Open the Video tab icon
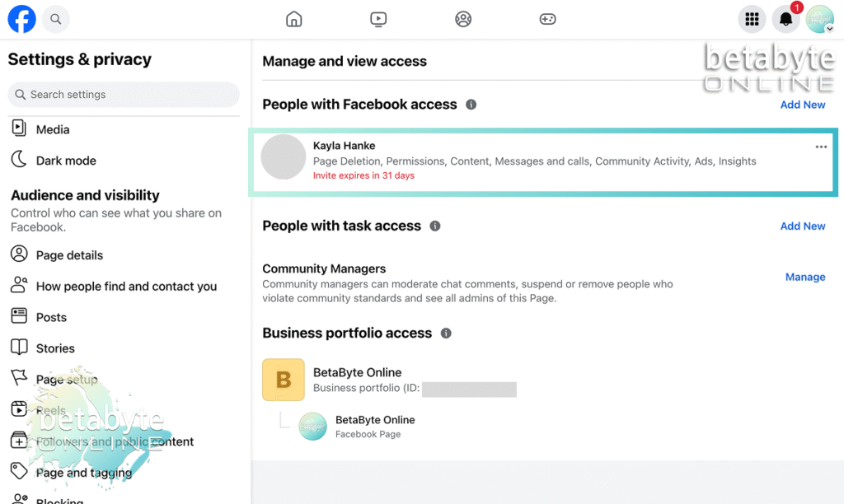 tap(378, 19)
